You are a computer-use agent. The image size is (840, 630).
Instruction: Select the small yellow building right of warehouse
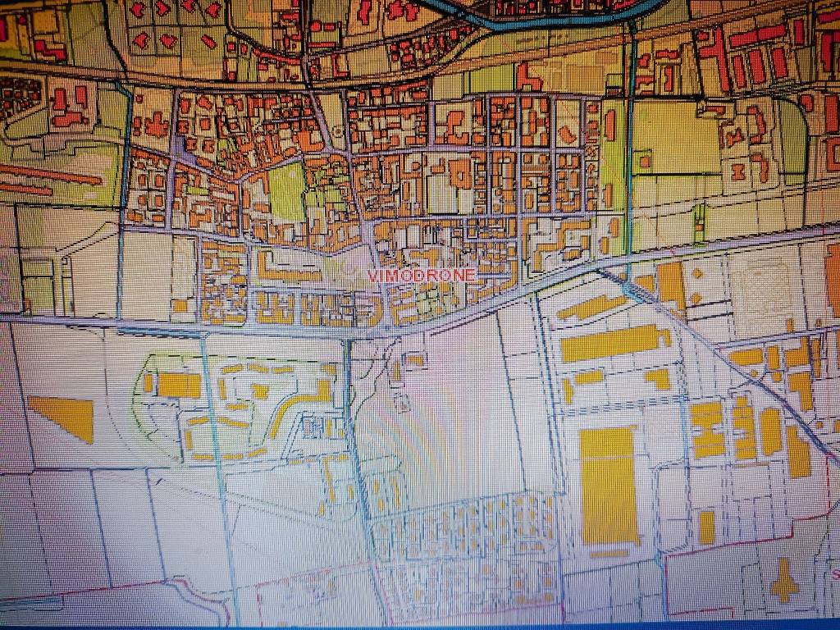706,527
